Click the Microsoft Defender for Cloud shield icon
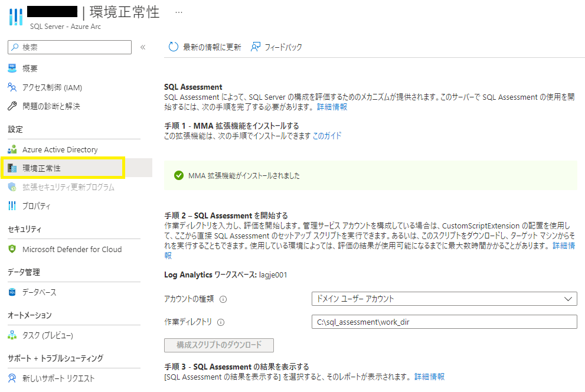Image resolution: width=585 pixels, height=392 pixels. click(x=12, y=249)
